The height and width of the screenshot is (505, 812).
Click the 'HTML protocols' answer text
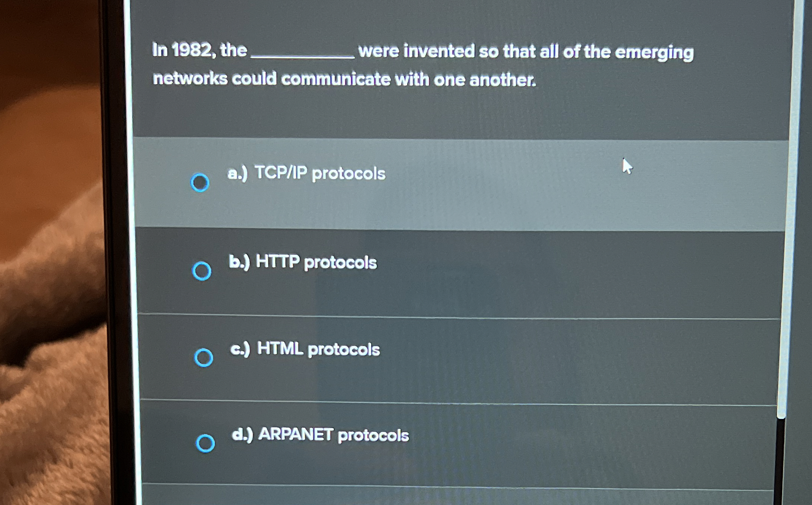tap(319, 349)
